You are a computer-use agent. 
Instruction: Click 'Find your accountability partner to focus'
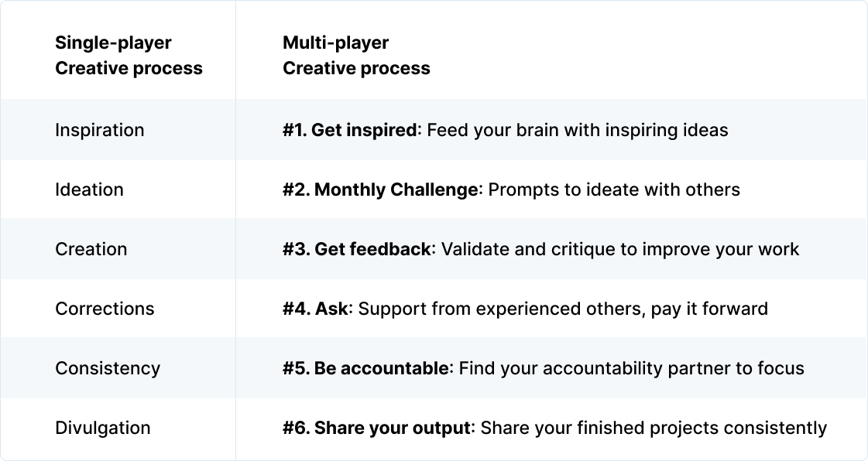632,368
